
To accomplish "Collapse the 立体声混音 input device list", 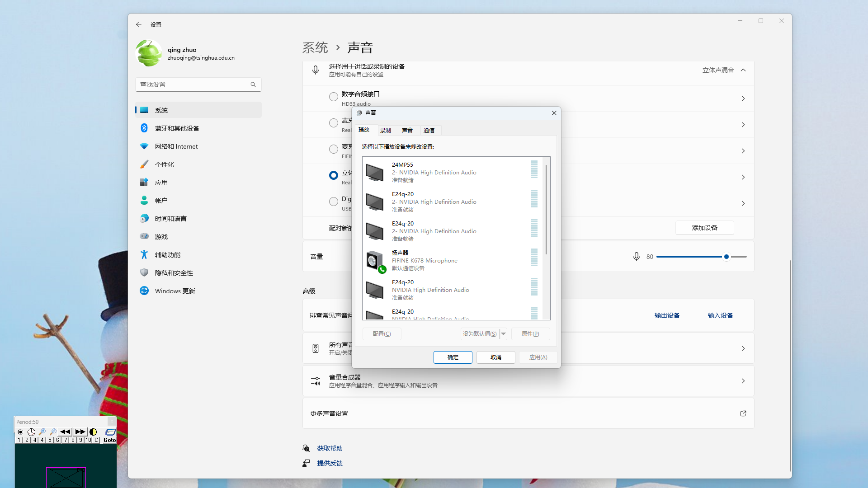I will click(743, 70).
